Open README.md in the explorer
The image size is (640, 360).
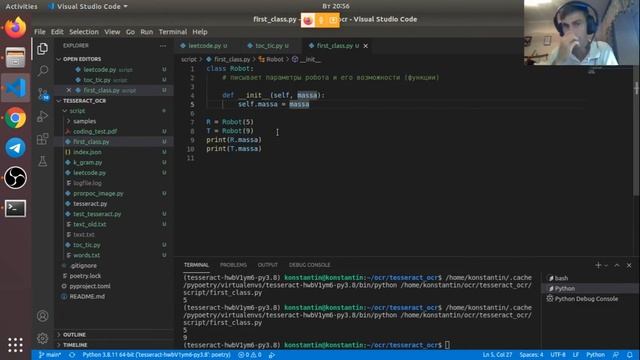87,297
